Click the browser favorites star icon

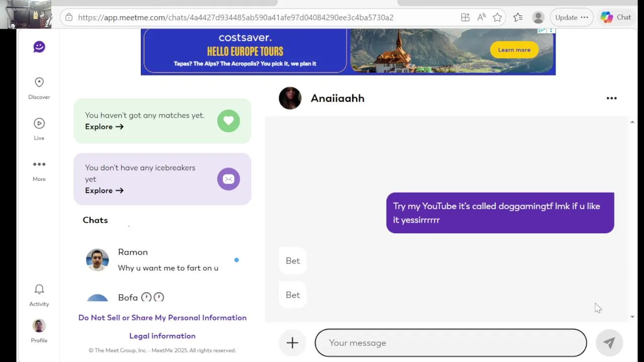tap(497, 17)
